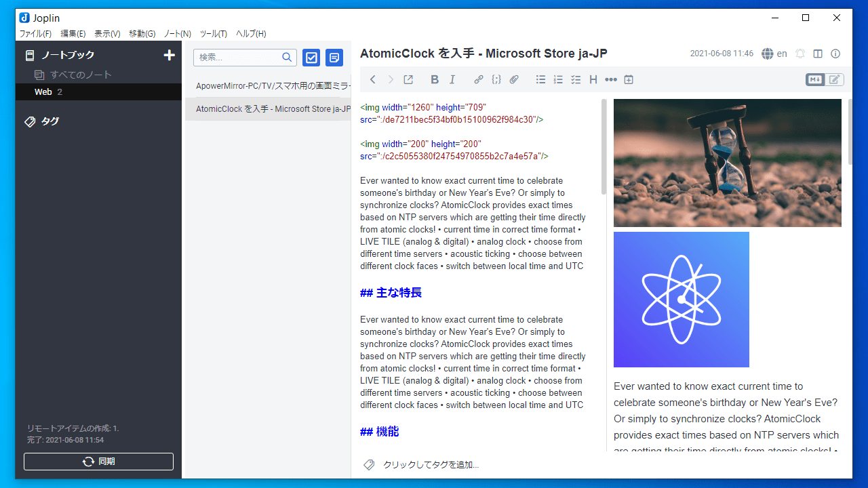Click the タグ header label
This screenshot has width=868, height=488.
tap(50, 122)
